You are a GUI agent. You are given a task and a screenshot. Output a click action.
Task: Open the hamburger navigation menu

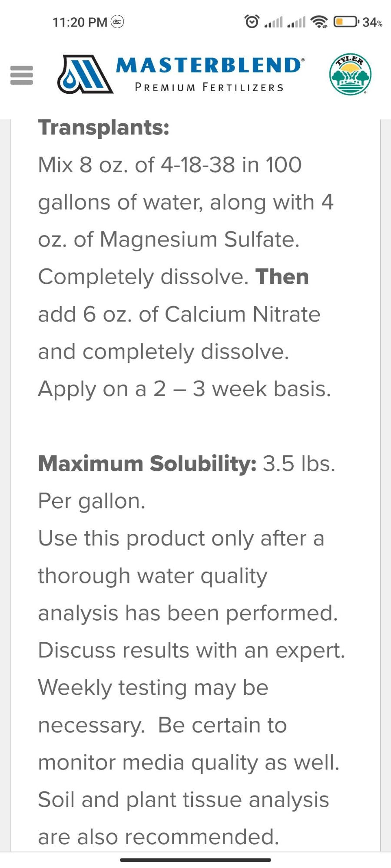[x=21, y=75]
